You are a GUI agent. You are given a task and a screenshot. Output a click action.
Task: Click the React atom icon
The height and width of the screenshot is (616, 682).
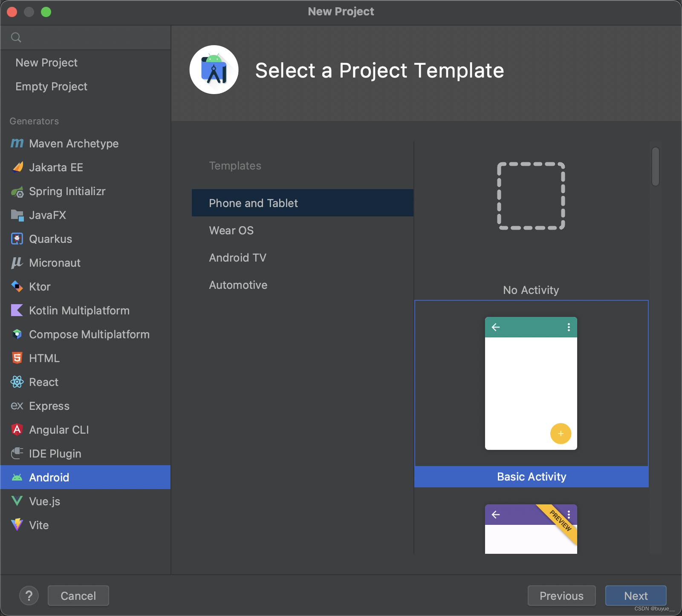coord(17,382)
